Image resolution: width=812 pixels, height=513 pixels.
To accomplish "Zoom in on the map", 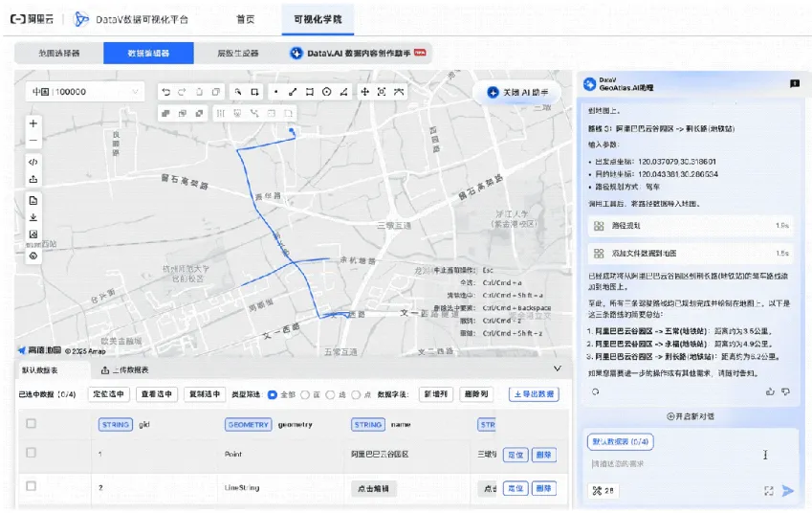I will coord(33,123).
